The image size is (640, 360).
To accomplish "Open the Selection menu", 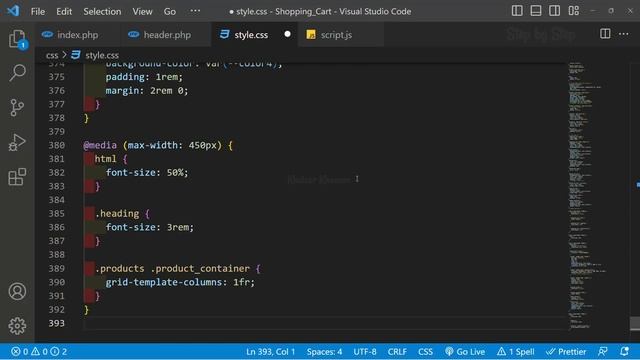I will coord(102,11).
